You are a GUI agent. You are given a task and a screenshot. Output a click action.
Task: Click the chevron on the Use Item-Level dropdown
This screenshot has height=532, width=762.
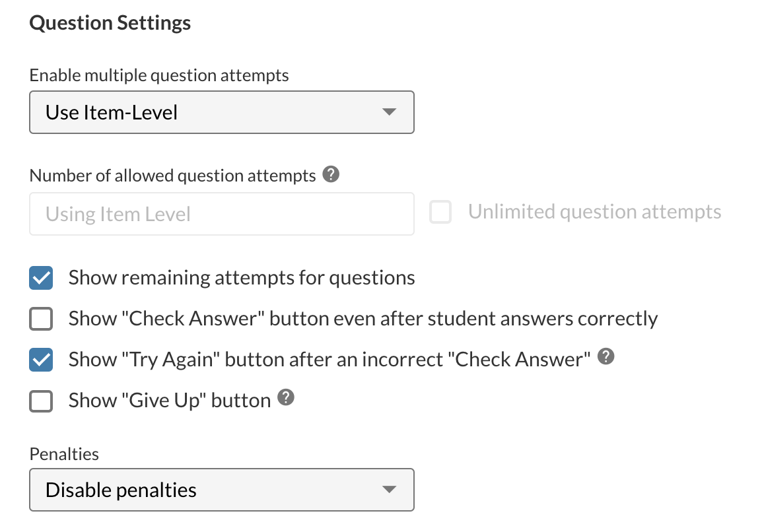pyautogui.click(x=390, y=112)
